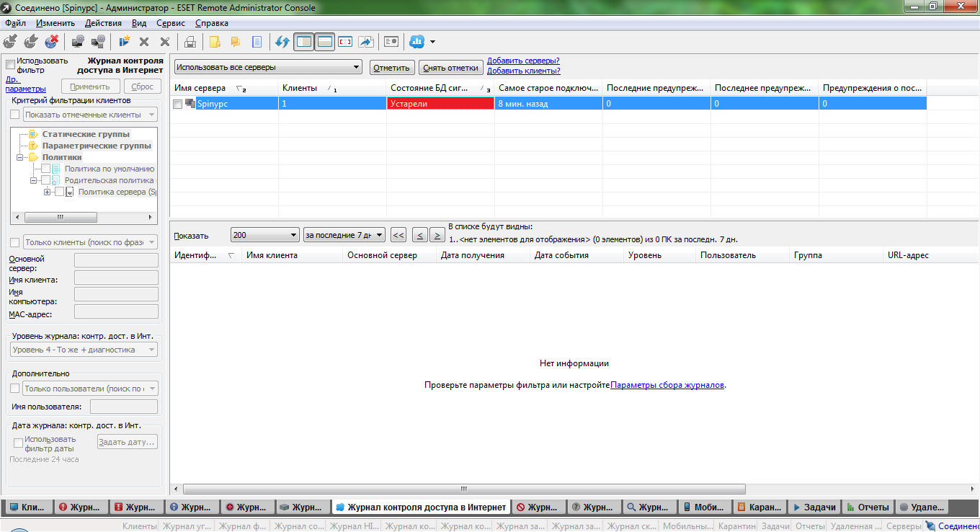
Task: Click the two computers with gear toolbar icon
Action: pyautogui.click(x=99, y=42)
